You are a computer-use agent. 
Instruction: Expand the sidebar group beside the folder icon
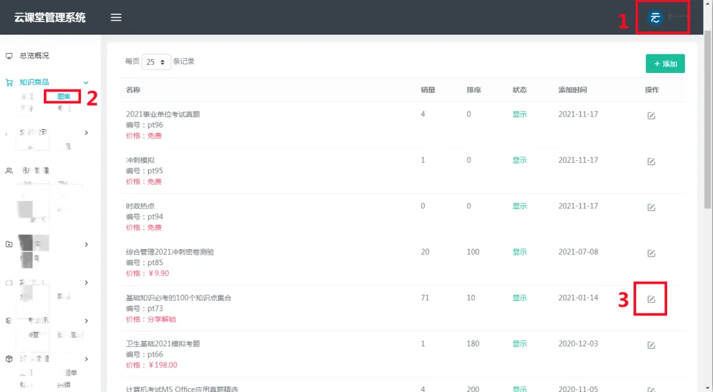pyautogui.click(x=86, y=244)
